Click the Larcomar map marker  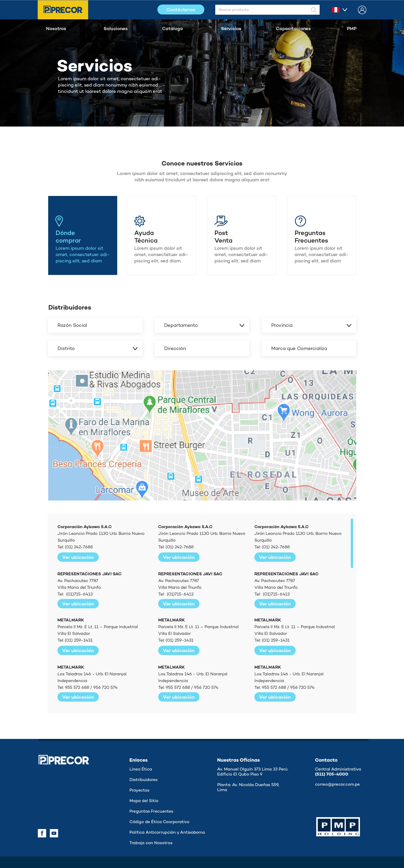tap(142, 489)
